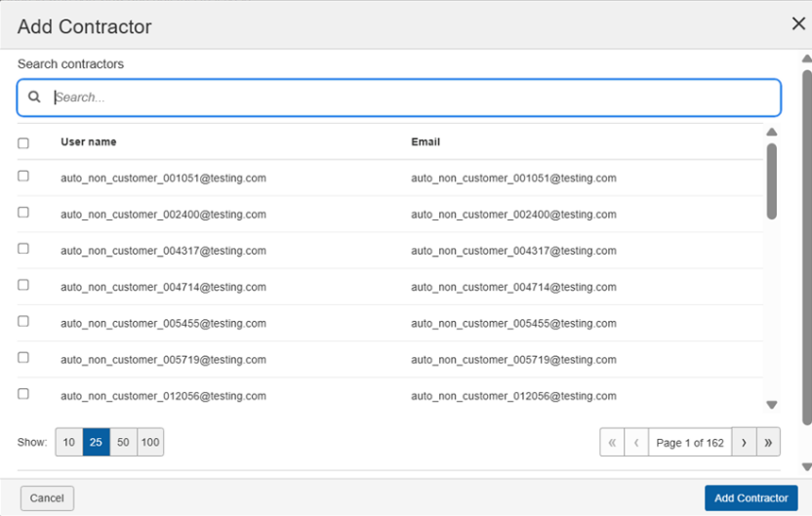Click the table scroll up arrow
812x516 pixels.
(x=771, y=132)
